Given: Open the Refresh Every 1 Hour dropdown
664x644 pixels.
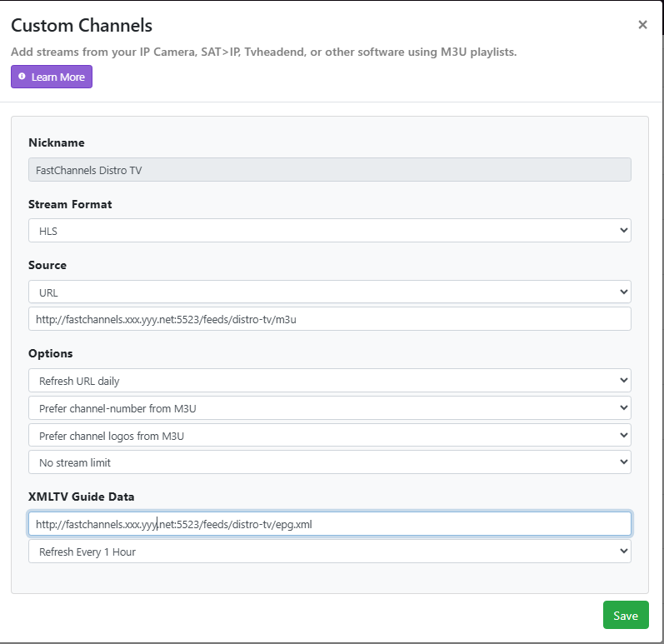Looking at the screenshot, I should point(329,552).
